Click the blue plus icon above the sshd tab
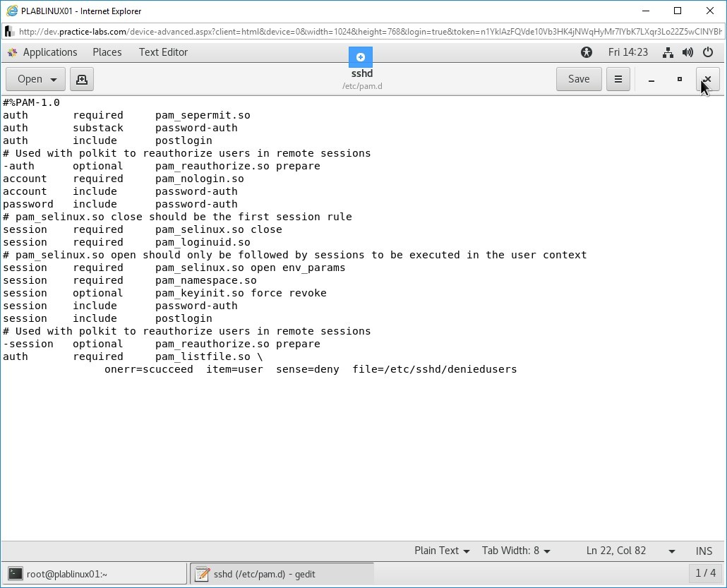Screen dimensions: 727x588 pos(361,56)
